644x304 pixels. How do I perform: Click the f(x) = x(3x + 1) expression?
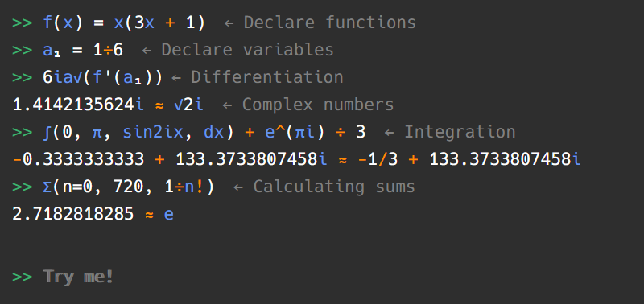pyautogui.click(x=124, y=23)
